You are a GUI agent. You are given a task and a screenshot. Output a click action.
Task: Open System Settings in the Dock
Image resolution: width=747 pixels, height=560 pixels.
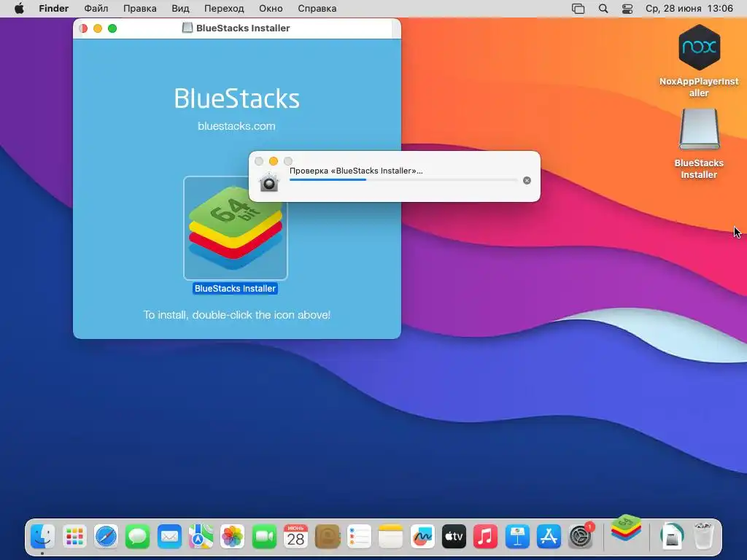[x=581, y=536]
